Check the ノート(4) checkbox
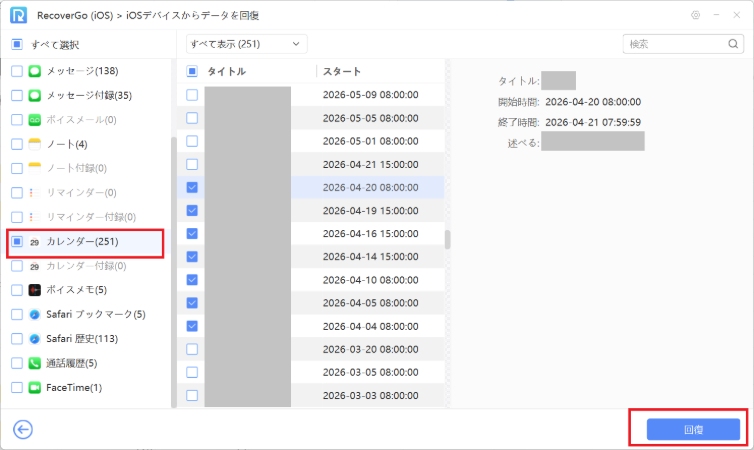The height and width of the screenshot is (450, 754). (17, 144)
